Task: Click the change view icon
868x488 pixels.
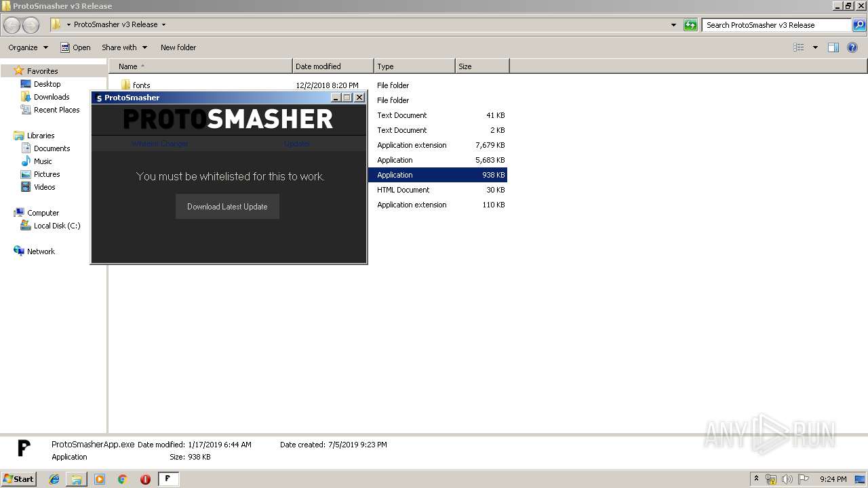Action: point(799,47)
